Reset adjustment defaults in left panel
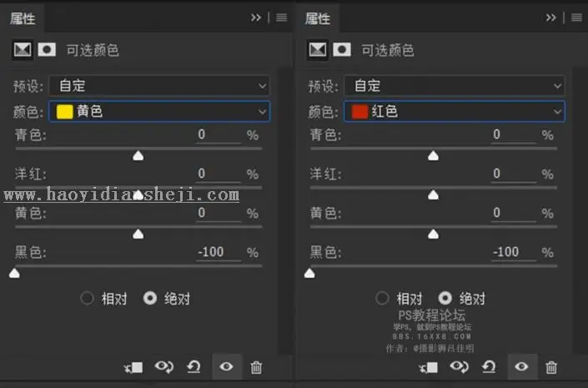The height and width of the screenshot is (388, 588). 193,366
